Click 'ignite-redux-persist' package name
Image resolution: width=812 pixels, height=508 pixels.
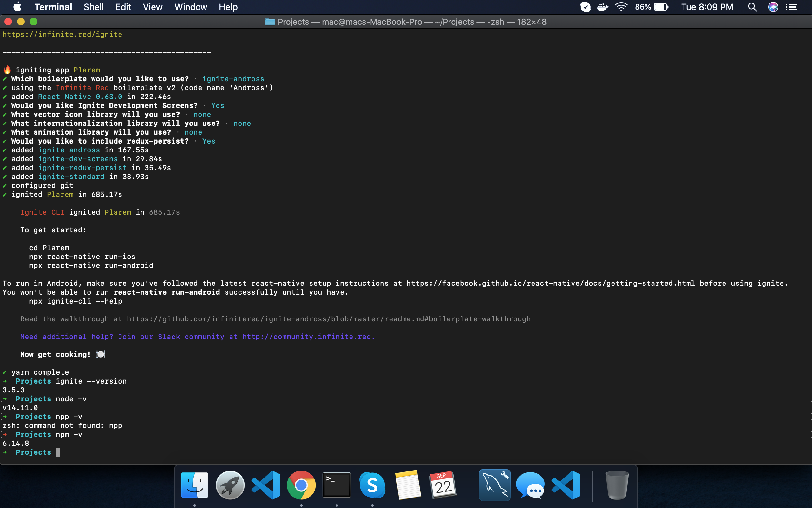coord(82,168)
